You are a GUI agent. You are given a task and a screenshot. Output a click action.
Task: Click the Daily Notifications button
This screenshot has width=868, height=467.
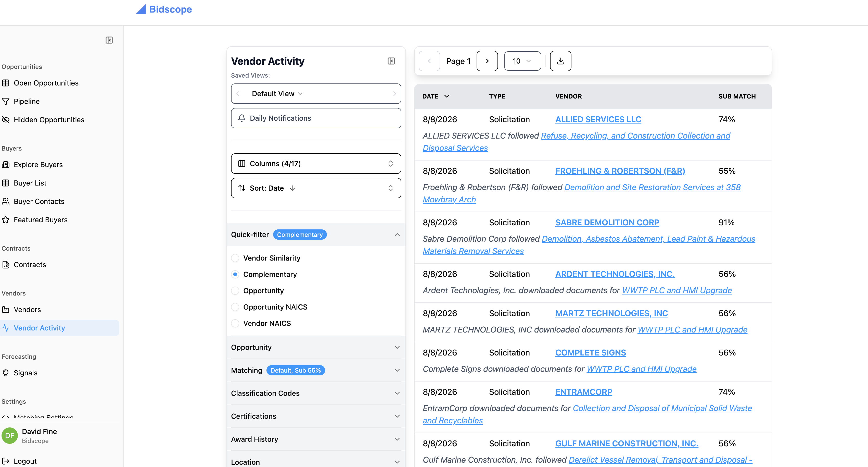pos(316,118)
